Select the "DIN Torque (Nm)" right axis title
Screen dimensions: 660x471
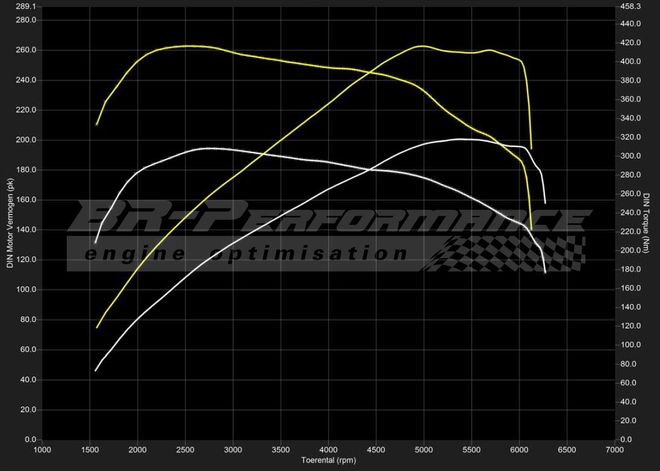pos(647,223)
